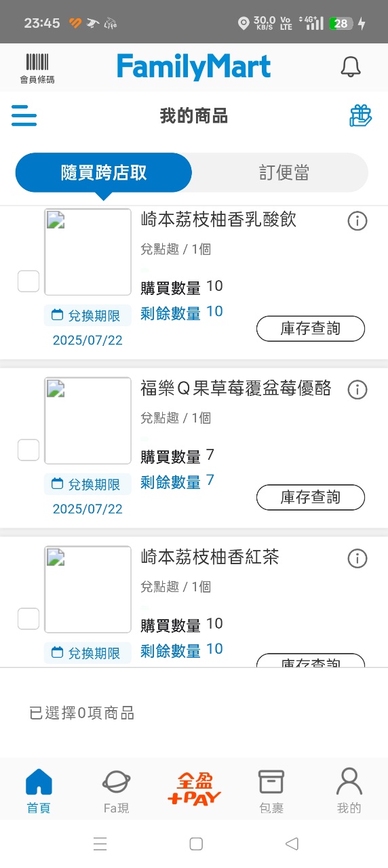Select the 隨買跨店取 tab
This screenshot has width=388, height=868.
tap(104, 173)
